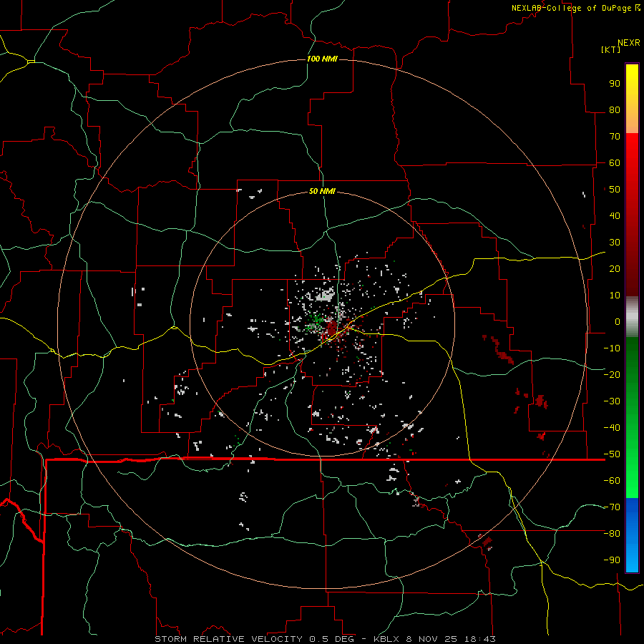Click the KBLX station identifier in caption
This screenshot has width=644, height=644.
tap(386, 639)
